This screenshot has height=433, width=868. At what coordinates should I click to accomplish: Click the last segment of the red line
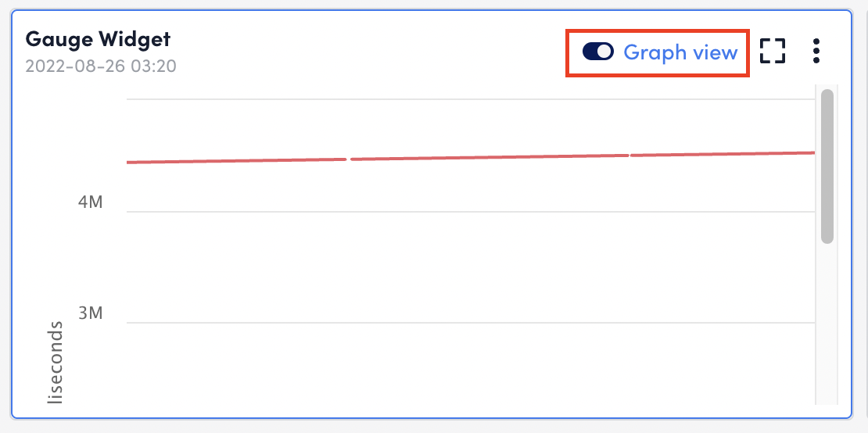(723, 154)
